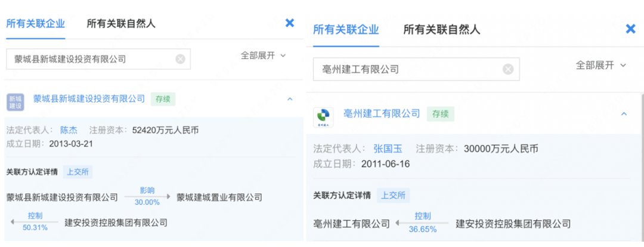The height and width of the screenshot is (247, 644).
Task: Select 蒙城建城置业有限公司 in relation diagram
Action: coord(219,197)
